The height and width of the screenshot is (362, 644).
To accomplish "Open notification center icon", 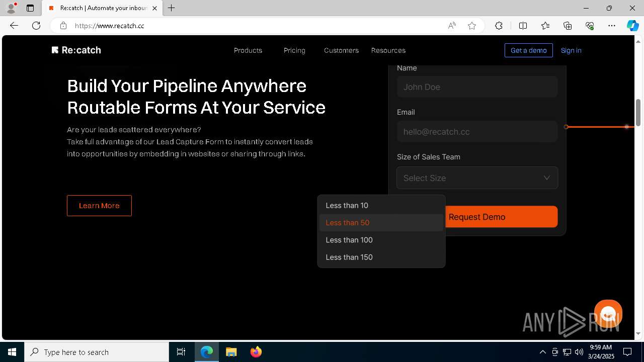I will coord(627,352).
